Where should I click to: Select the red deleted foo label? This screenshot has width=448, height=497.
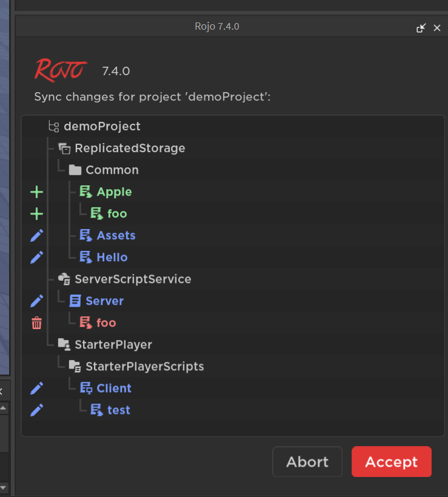pos(107,323)
